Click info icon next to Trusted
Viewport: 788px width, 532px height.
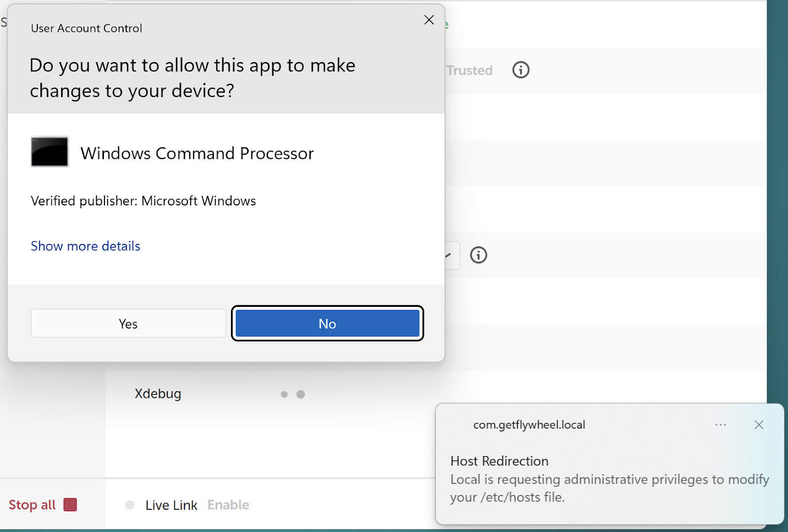(x=521, y=70)
